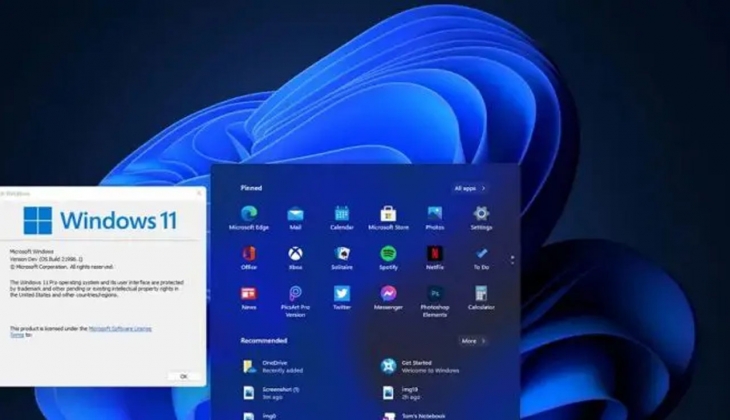Screen dimensions: 730x420
Task: Click the Pinned section heading
Action: point(251,188)
